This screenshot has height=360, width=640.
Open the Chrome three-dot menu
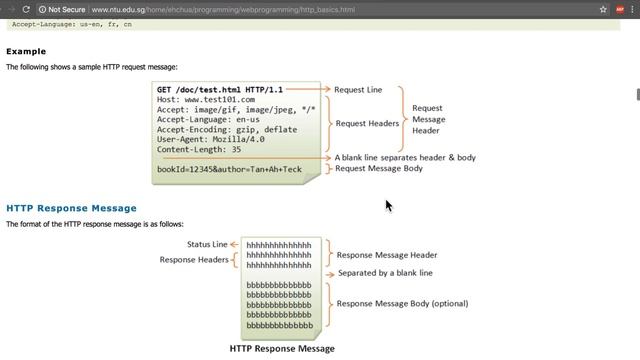click(632, 9)
